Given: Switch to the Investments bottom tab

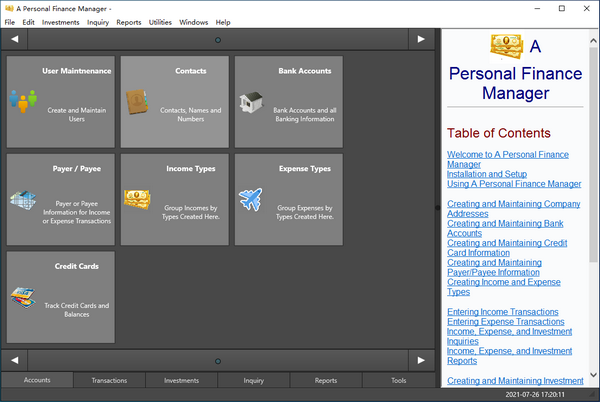Looking at the screenshot, I should point(181,380).
